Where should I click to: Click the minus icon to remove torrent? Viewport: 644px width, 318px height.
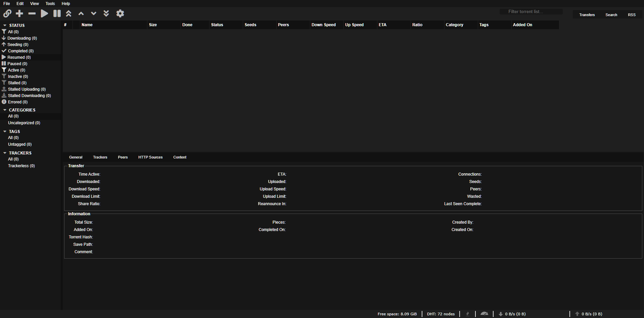32,13
